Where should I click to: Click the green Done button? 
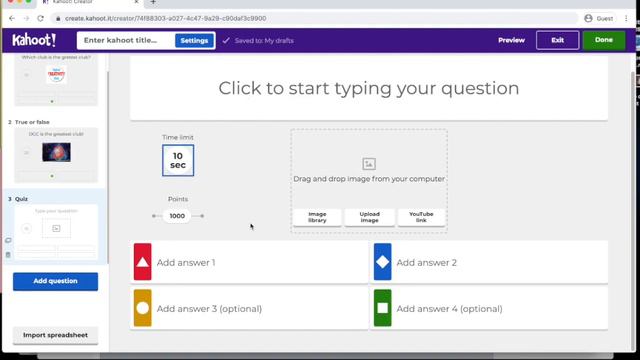point(604,40)
